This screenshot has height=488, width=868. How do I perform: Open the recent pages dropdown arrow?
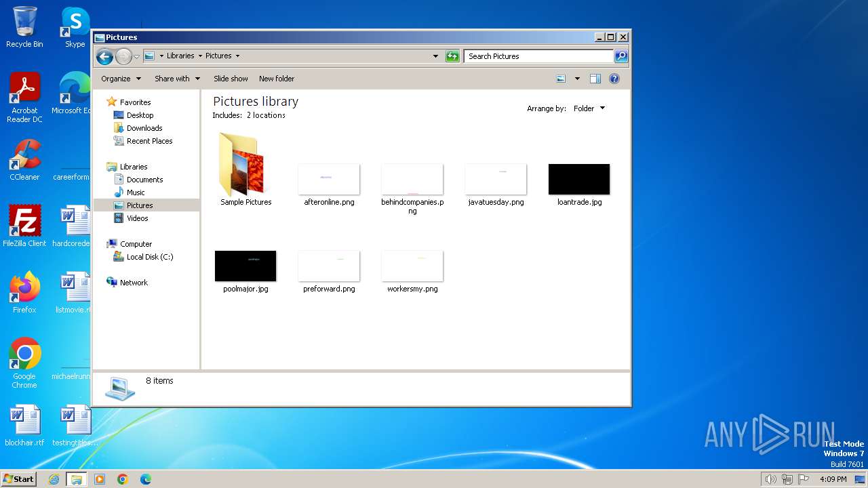(x=136, y=56)
